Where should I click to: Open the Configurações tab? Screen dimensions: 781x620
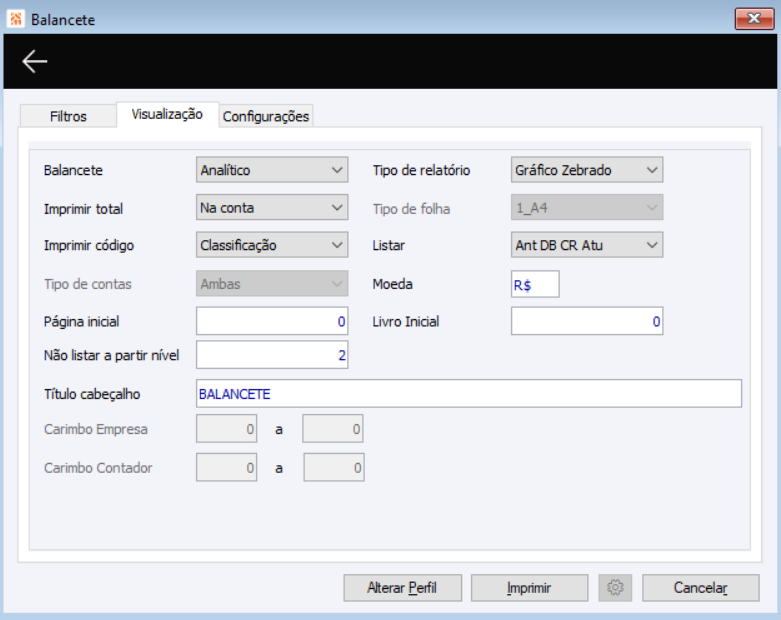point(266,116)
